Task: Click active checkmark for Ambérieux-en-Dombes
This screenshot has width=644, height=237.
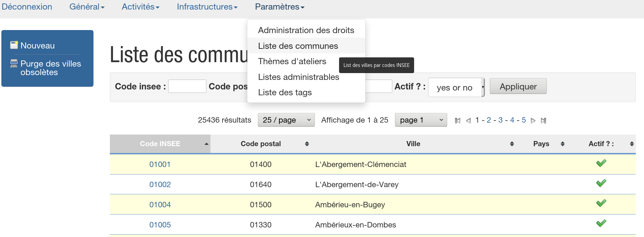Action: (x=601, y=223)
